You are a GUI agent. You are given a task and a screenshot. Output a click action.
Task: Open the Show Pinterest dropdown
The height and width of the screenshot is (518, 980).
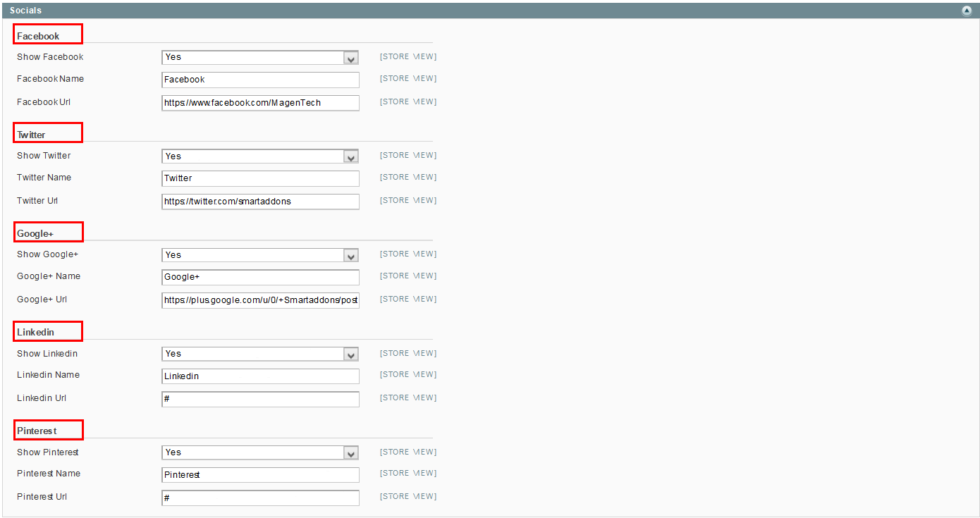[x=260, y=452]
